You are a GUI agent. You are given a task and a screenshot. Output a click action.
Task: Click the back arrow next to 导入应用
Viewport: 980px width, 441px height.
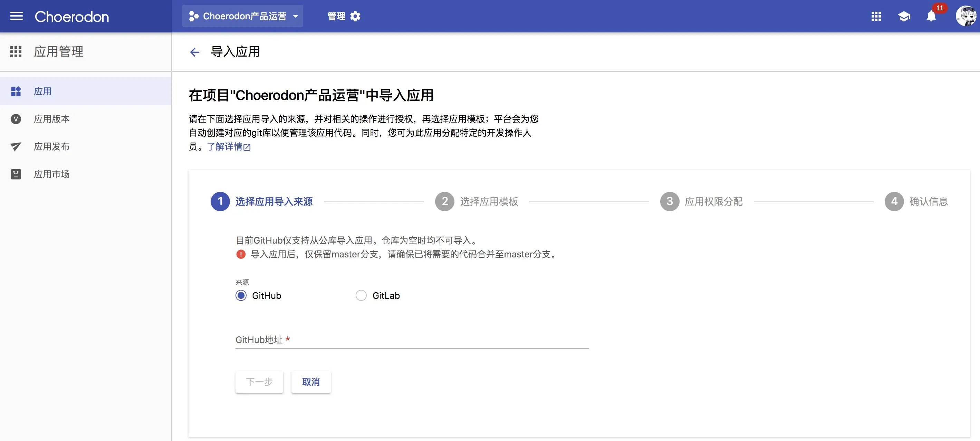pos(194,52)
